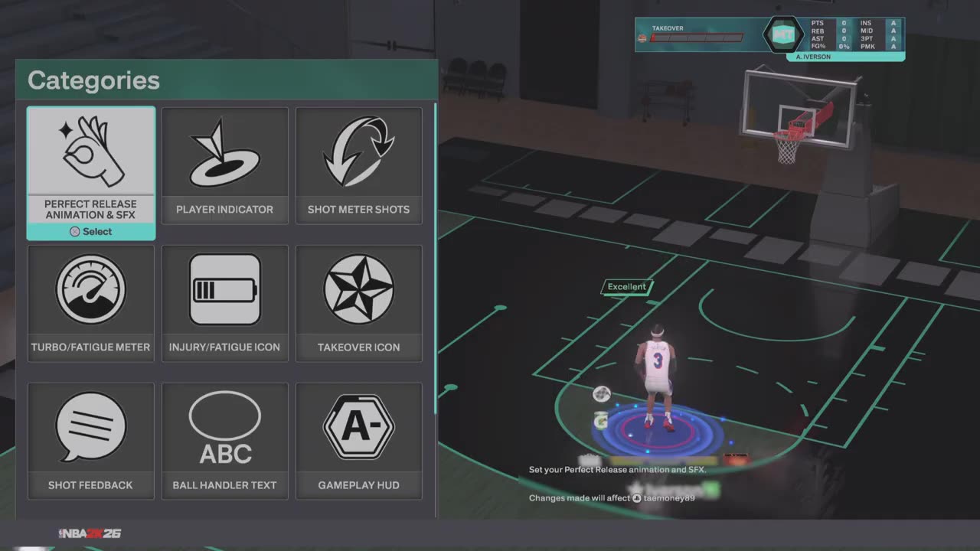Open the Gameplay HUD A- hexagon icon
The width and height of the screenshot is (980, 551).
pyautogui.click(x=358, y=427)
